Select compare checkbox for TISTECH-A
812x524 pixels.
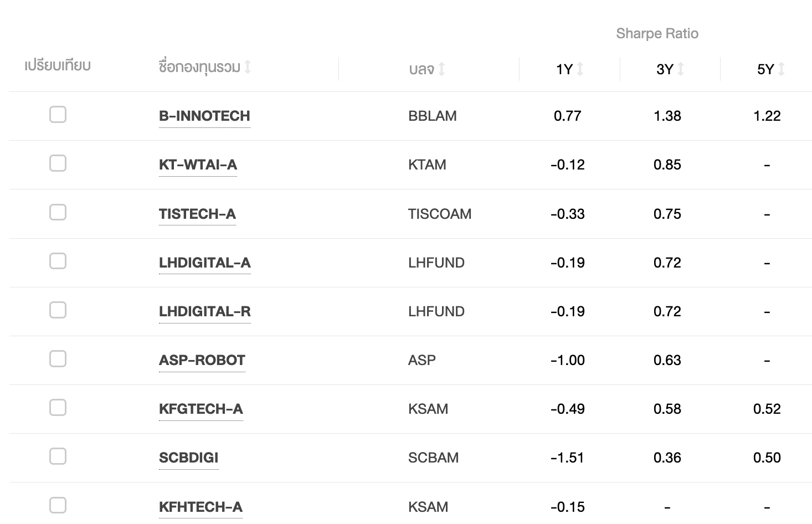pos(58,212)
